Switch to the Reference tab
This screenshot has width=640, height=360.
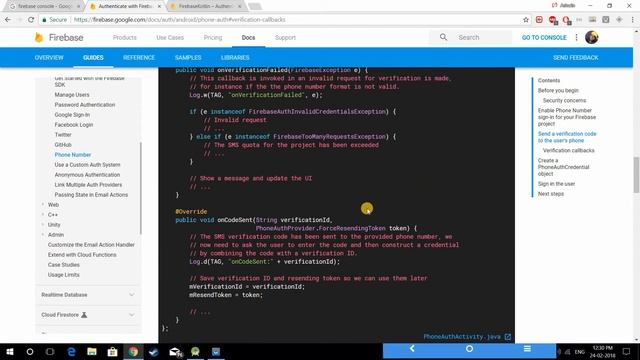(139, 58)
